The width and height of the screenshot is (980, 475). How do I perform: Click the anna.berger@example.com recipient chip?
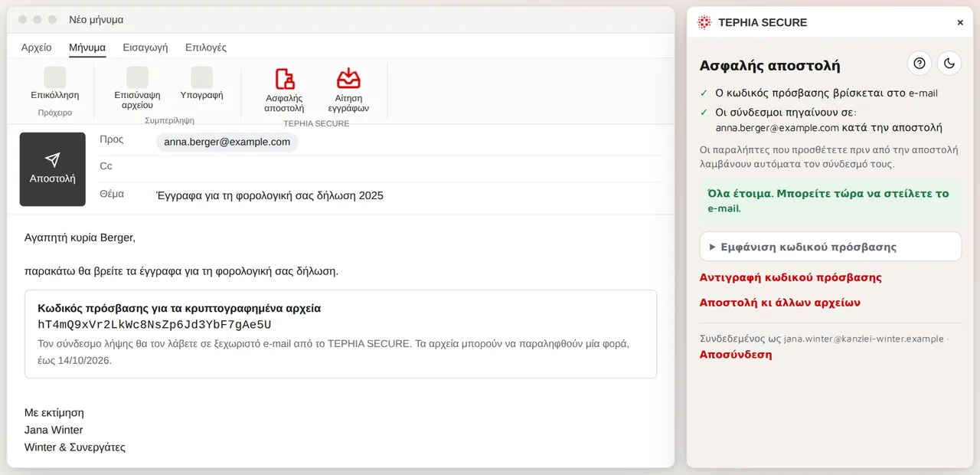(227, 142)
